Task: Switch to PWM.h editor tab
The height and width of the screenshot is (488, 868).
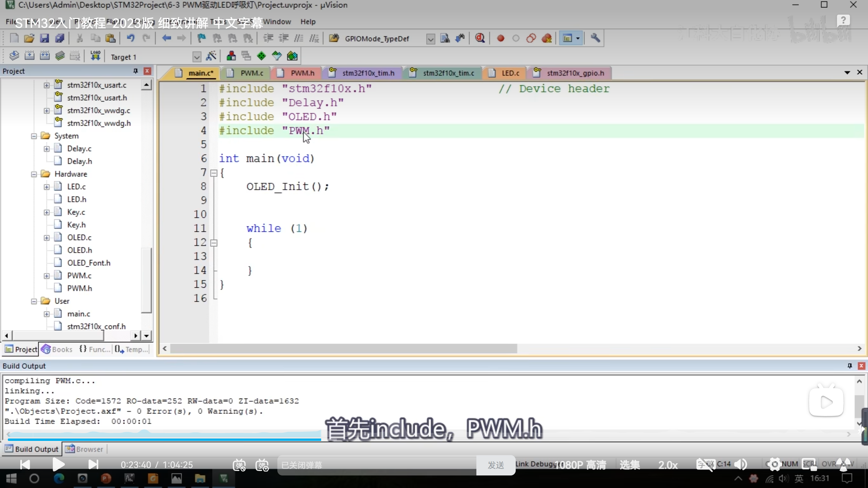Action: (302, 73)
